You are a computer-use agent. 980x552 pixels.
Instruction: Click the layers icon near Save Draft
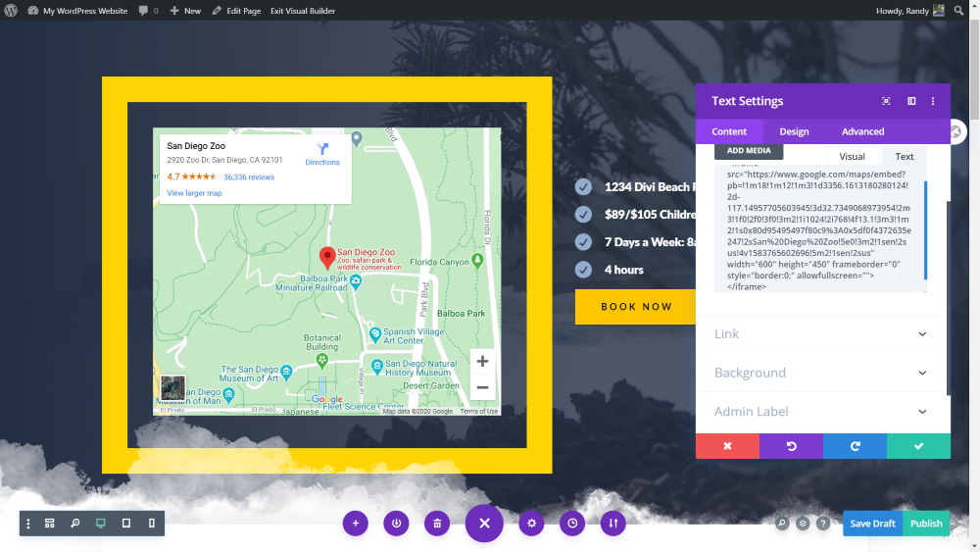(x=803, y=524)
